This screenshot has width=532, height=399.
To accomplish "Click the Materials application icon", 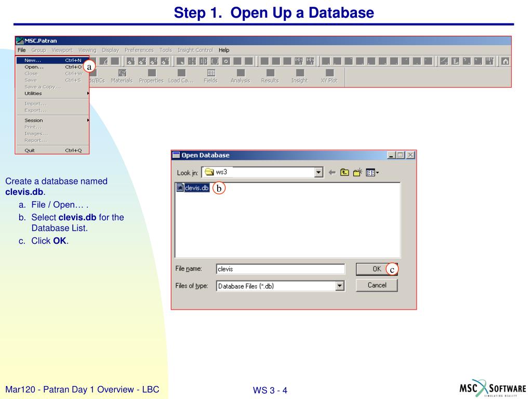I will point(122,76).
